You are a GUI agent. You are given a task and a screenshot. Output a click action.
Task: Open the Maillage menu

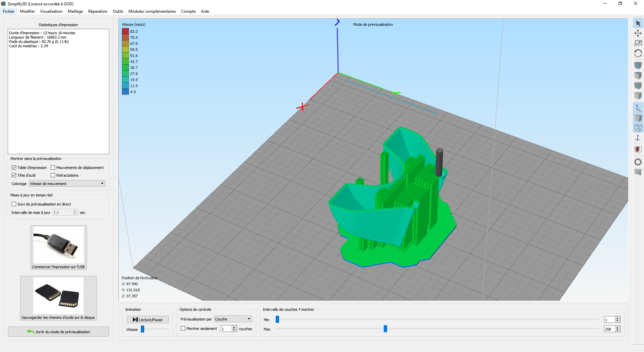tap(75, 11)
